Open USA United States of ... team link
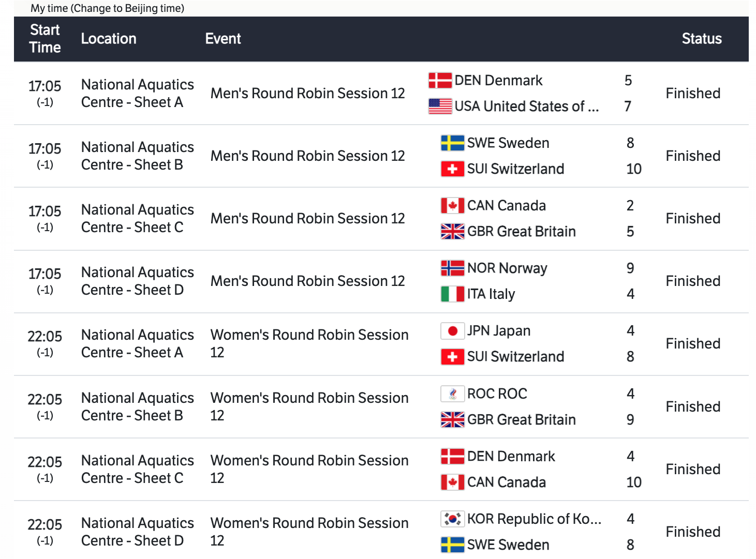Viewport: 756px width, 559px height. click(526, 107)
